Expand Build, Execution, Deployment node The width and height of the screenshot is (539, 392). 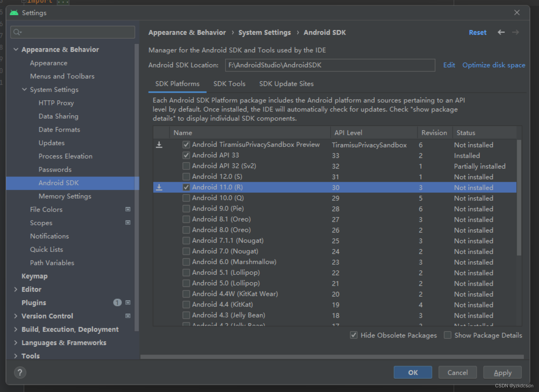tap(16, 329)
